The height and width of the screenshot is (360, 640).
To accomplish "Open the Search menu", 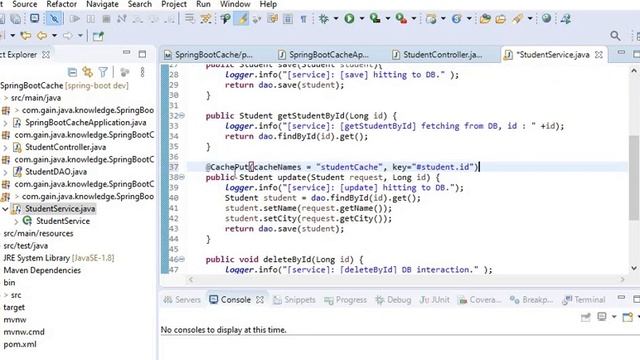I will [140, 4].
